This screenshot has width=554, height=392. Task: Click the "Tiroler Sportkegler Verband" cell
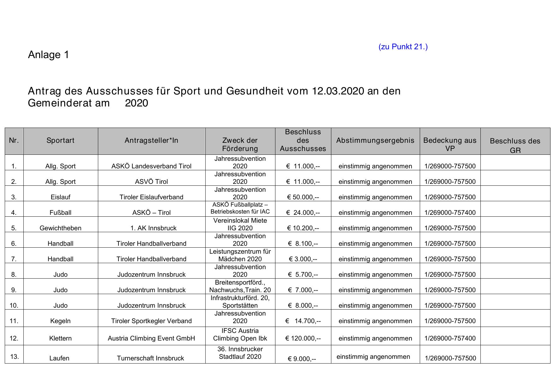(151, 321)
